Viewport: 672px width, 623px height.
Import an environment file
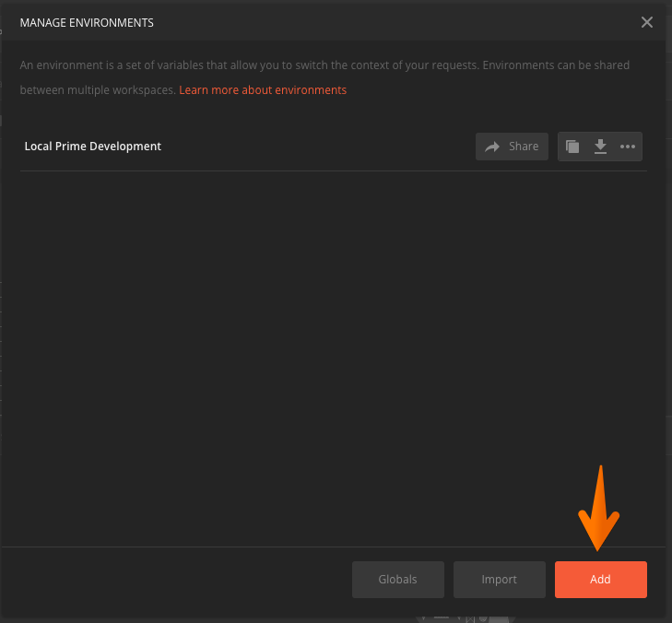[x=500, y=580]
